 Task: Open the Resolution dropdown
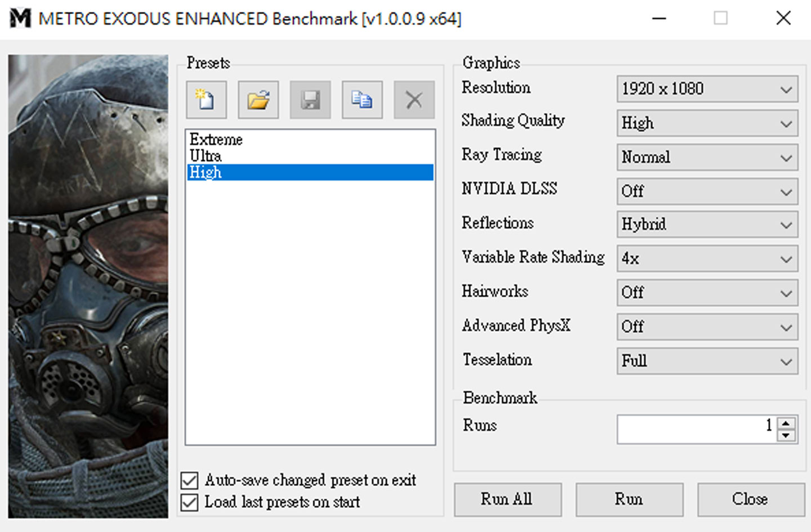tap(707, 89)
